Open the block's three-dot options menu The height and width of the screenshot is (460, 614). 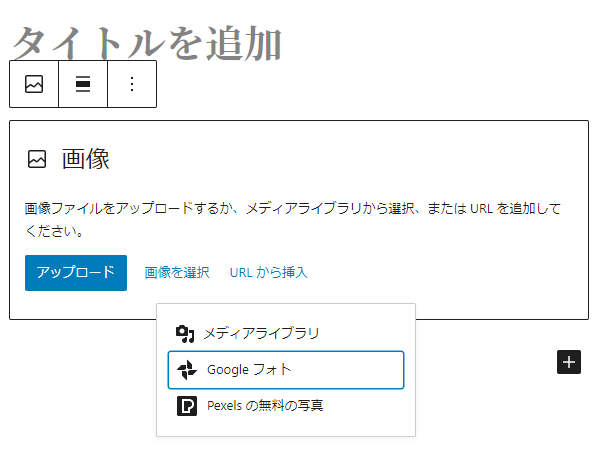[132, 84]
